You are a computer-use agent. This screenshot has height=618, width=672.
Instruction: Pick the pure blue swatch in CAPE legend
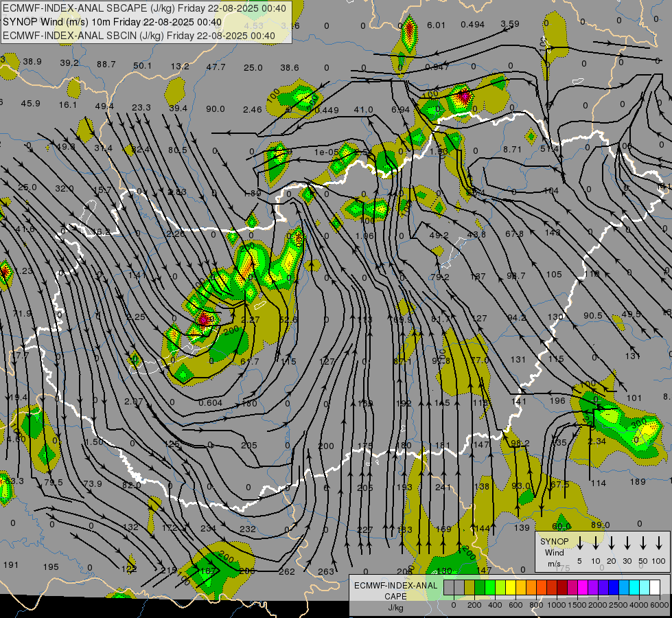[613, 587]
